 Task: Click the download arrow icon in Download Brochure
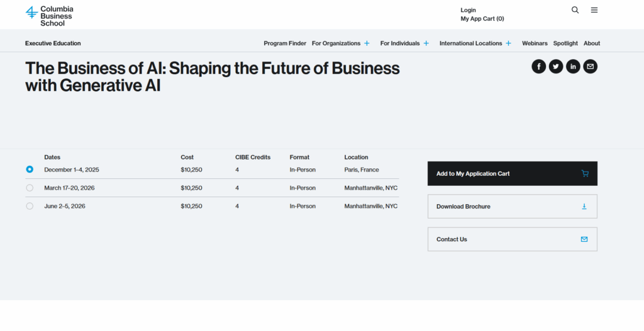pyautogui.click(x=584, y=206)
